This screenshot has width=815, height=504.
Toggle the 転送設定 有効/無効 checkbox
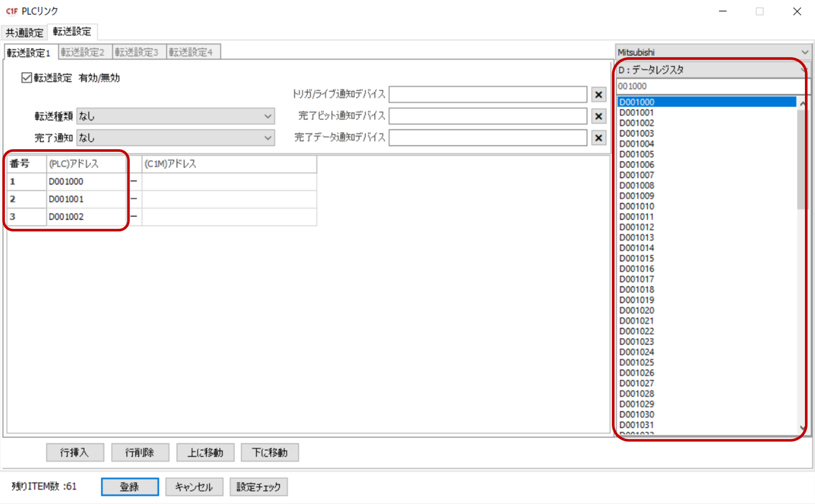[x=27, y=78]
